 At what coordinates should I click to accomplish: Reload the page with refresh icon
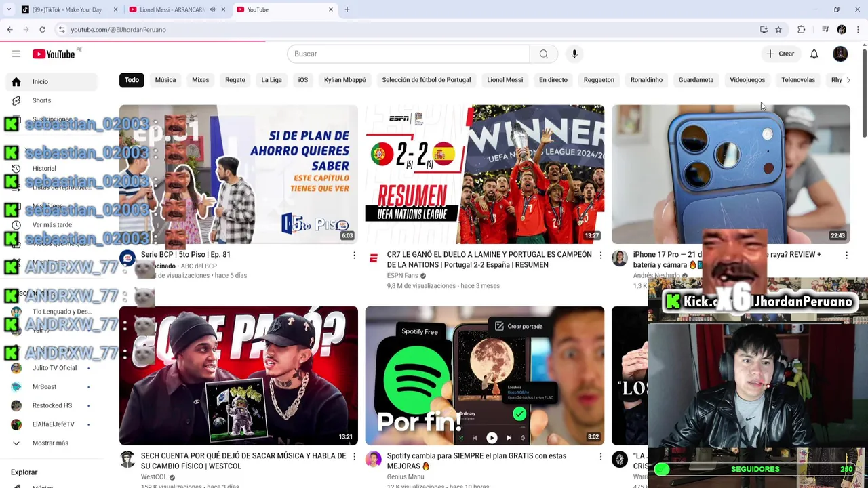(42, 29)
